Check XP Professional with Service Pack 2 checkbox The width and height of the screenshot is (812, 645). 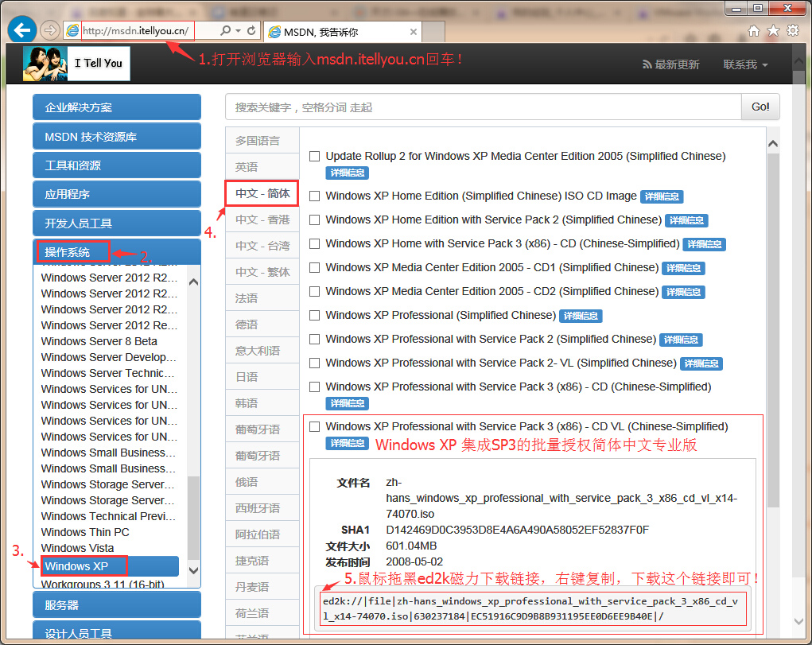coord(314,340)
